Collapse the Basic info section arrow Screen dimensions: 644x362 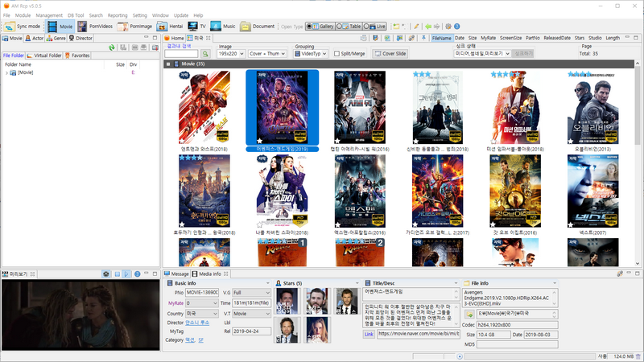[267, 283]
